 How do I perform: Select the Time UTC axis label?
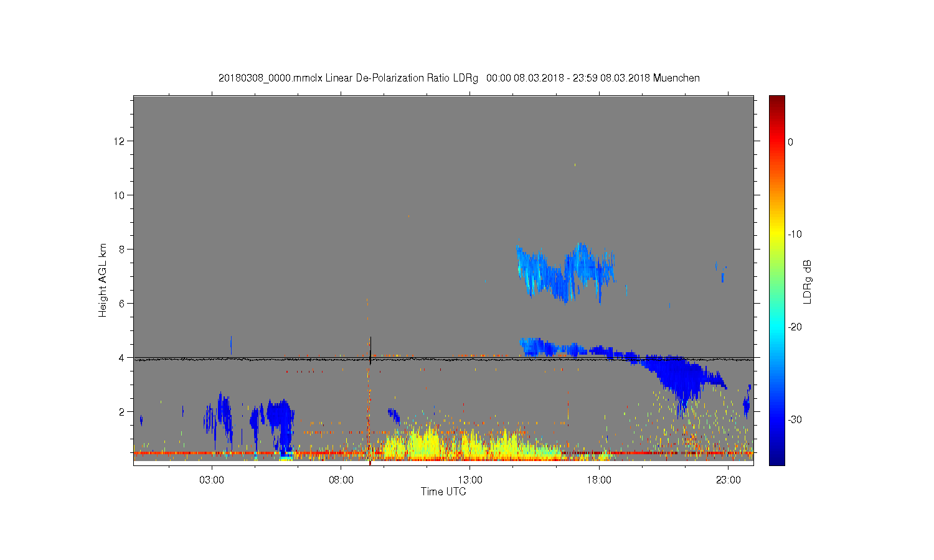[443, 492]
